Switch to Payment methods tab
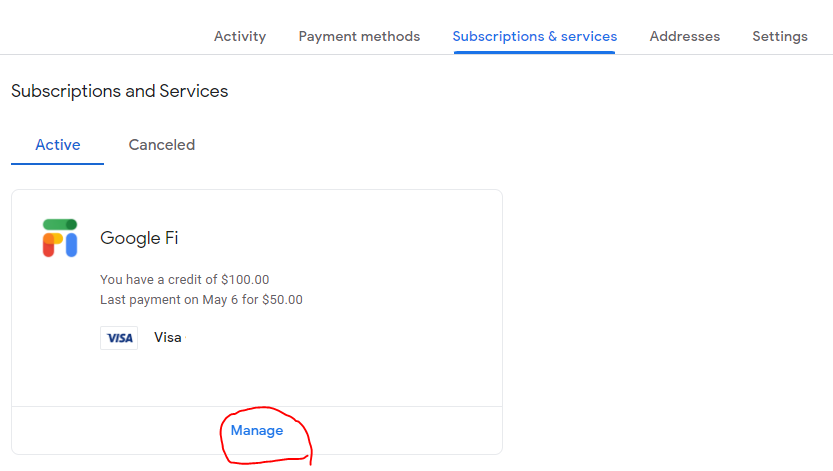This screenshot has height=471, width=833. pyautogui.click(x=359, y=36)
